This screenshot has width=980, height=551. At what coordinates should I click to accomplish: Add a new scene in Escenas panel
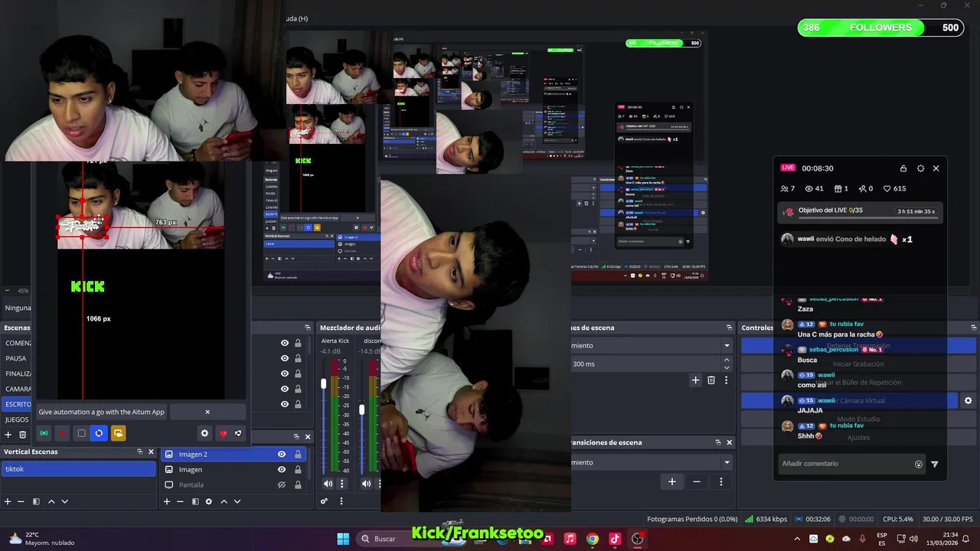pos(8,435)
